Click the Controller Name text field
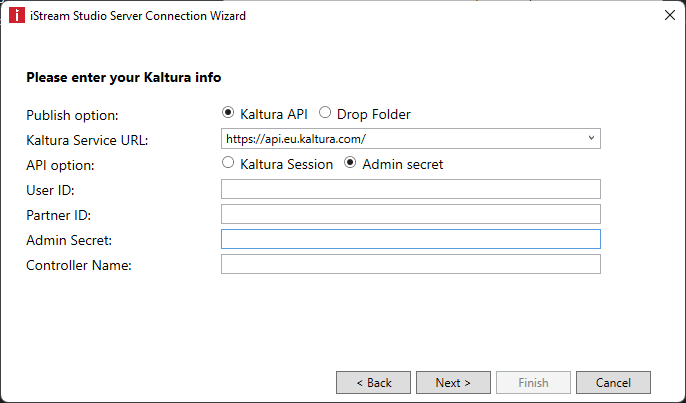The image size is (686, 403). pos(410,264)
